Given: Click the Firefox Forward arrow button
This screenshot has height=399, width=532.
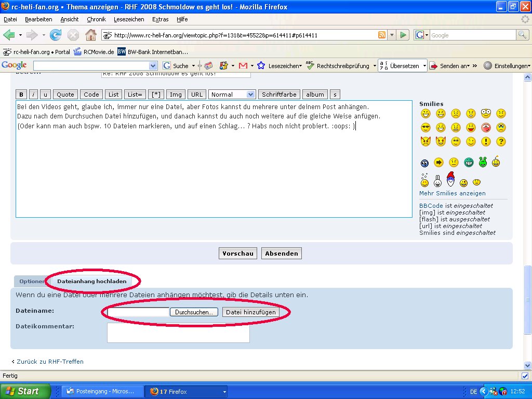Looking at the screenshot, I should (32, 35).
